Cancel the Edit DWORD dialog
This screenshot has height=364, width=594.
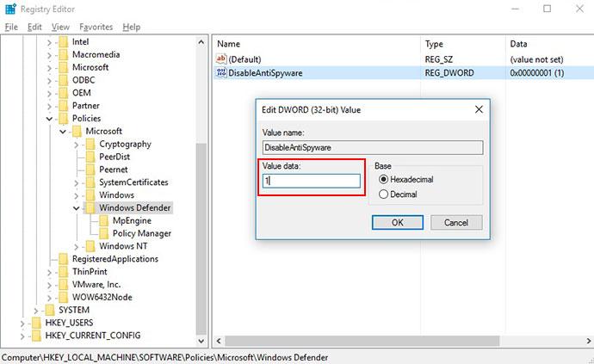456,222
